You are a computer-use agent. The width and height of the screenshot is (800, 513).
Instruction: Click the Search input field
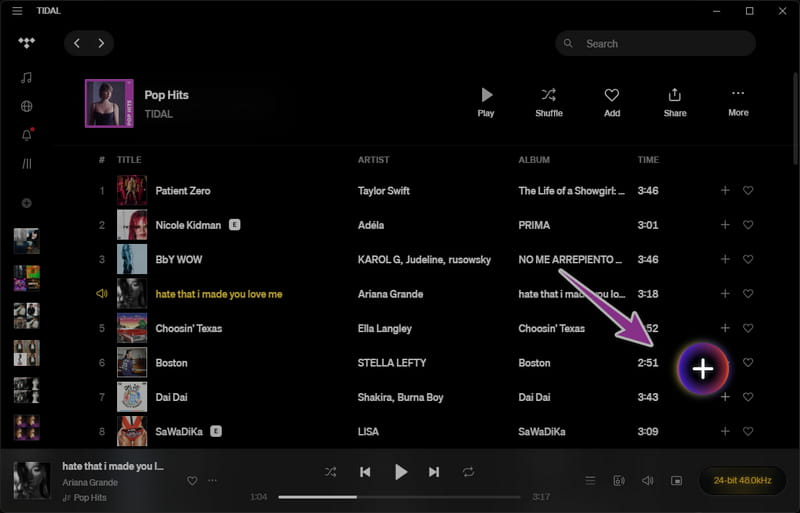655,43
